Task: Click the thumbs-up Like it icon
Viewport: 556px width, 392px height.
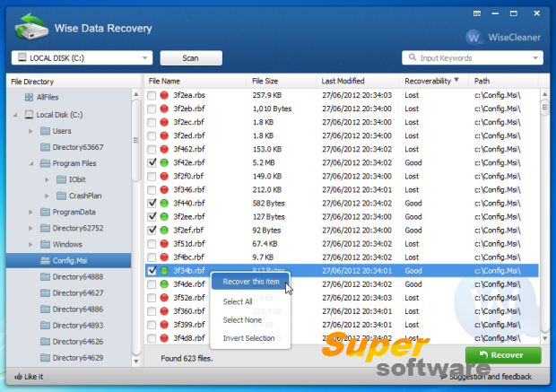Action: click(18, 377)
